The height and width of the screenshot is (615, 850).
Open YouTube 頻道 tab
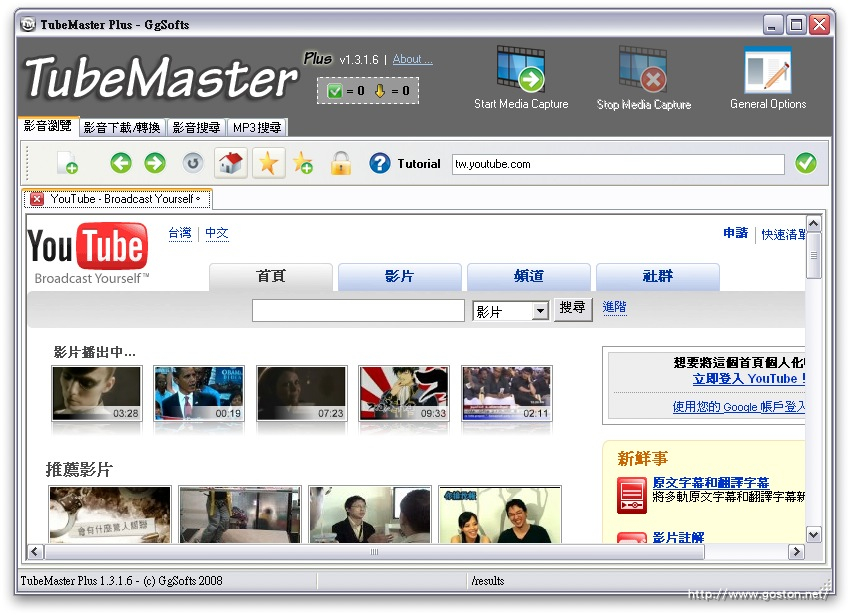coord(529,277)
